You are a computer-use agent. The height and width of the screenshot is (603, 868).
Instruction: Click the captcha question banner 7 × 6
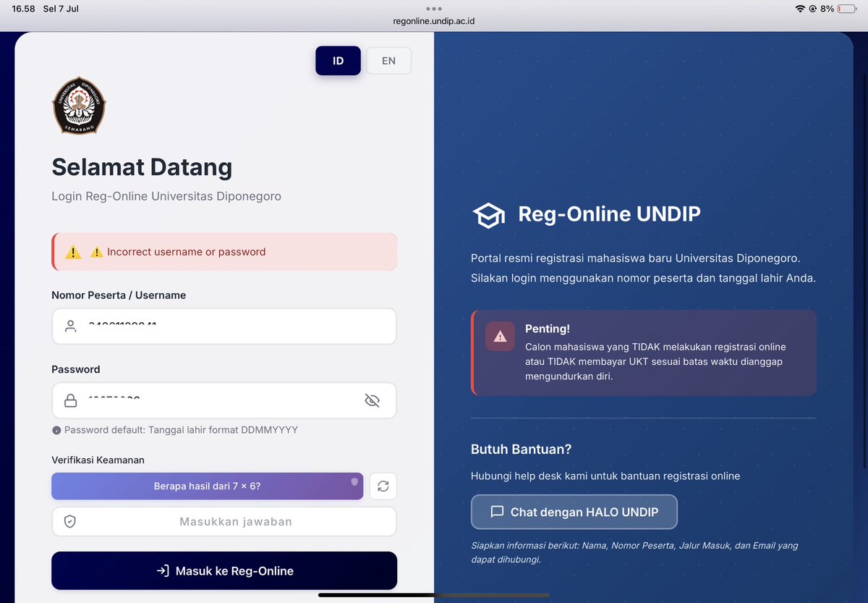(207, 486)
